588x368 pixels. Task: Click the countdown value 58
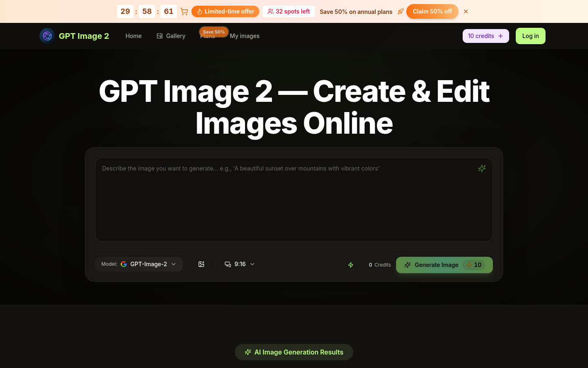(147, 11)
